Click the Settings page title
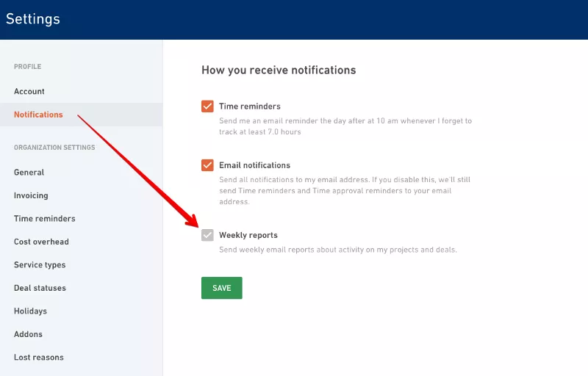The width and height of the screenshot is (588, 376). (x=33, y=19)
